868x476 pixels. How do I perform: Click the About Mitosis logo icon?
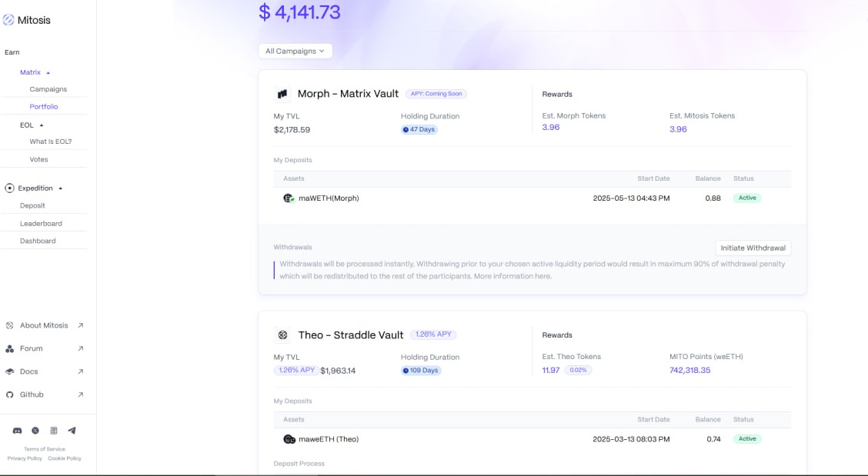[x=9, y=325]
